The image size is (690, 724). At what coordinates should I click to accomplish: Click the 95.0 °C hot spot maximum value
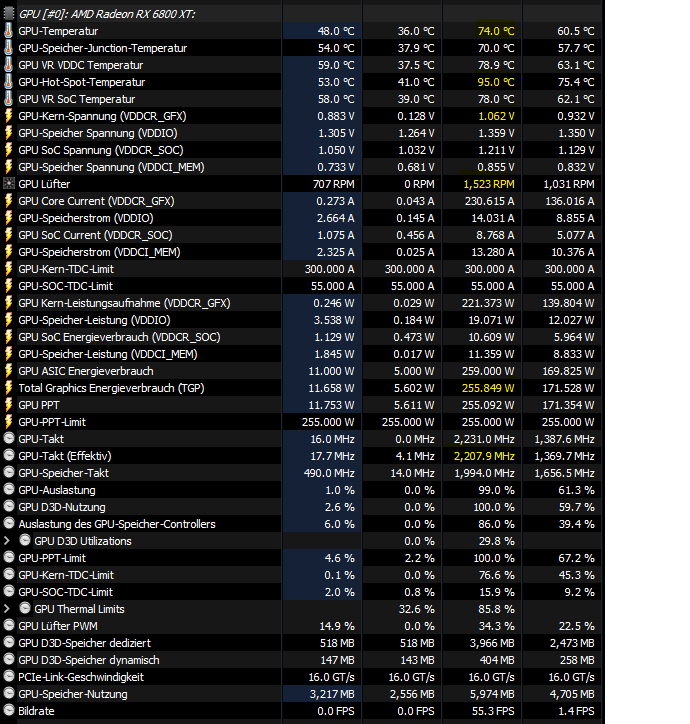pos(496,82)
